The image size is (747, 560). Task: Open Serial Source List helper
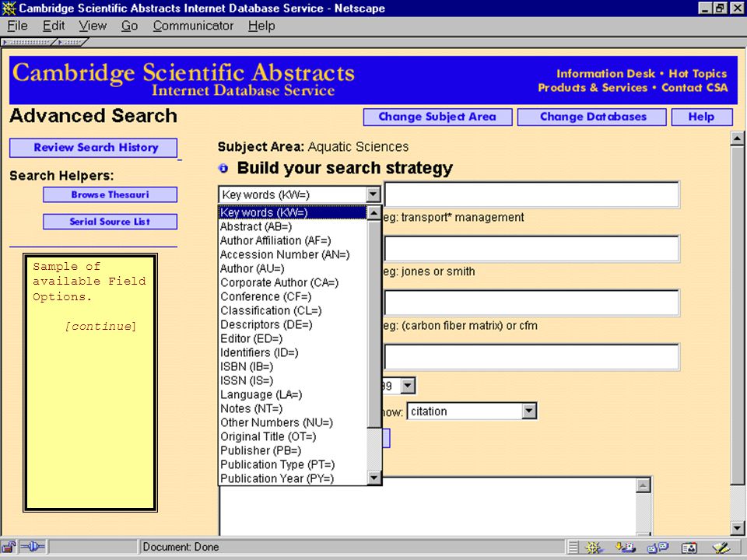[110, 222]
